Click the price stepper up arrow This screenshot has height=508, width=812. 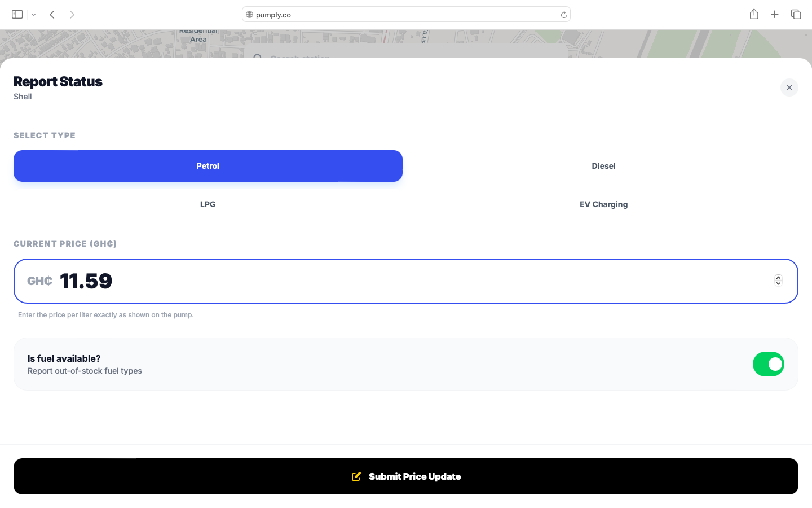tap(778, 277)
